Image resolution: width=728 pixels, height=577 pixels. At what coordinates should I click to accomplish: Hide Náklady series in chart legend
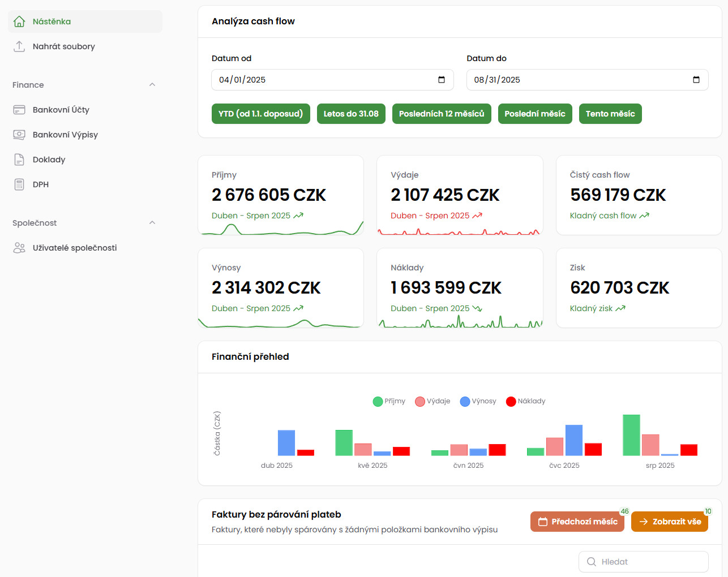pyautogui.click(x=525, y=401)
